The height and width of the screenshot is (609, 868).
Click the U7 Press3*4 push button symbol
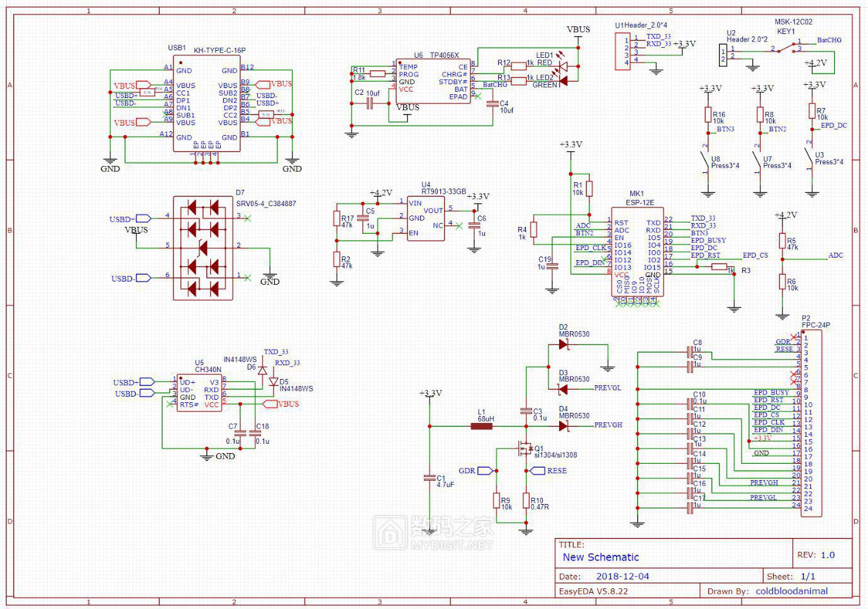tap(757, 158)
